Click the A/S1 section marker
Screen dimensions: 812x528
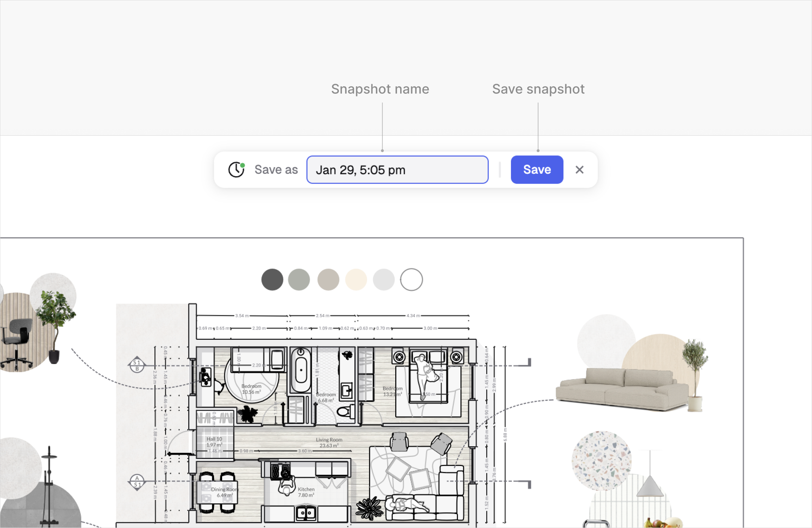tap(137, 481)
